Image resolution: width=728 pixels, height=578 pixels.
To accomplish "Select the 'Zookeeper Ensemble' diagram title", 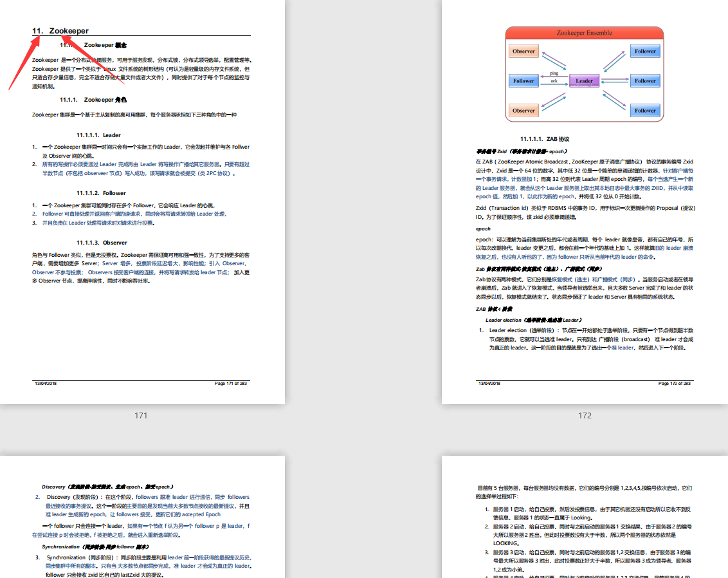I will click(x=584, y=33).
